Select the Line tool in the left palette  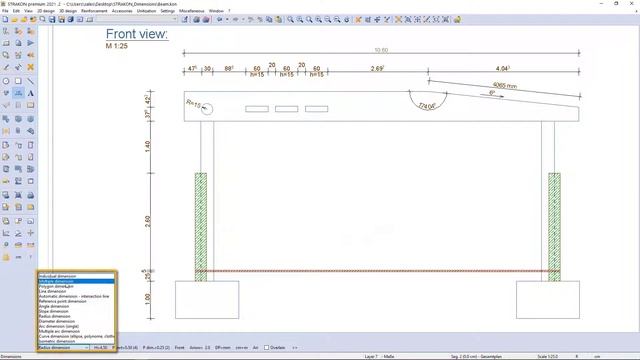[x=31, y=81]
